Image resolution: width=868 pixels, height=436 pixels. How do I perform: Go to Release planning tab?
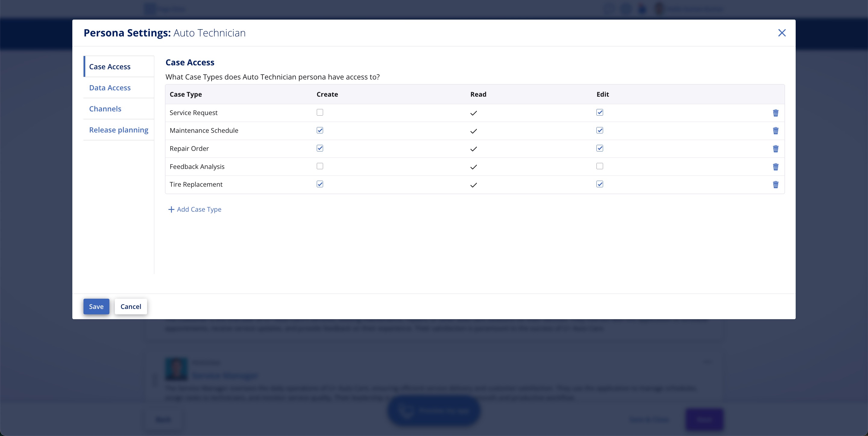119,130
